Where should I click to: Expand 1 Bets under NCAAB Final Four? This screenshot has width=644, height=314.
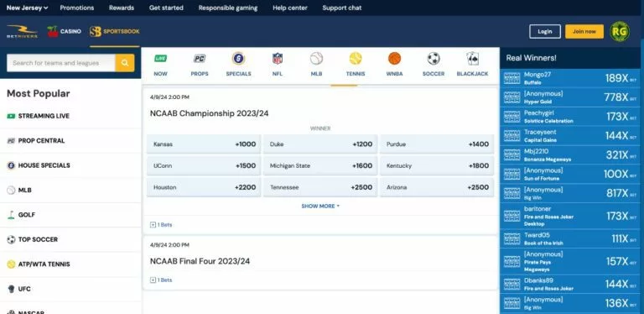click(161, 280)
